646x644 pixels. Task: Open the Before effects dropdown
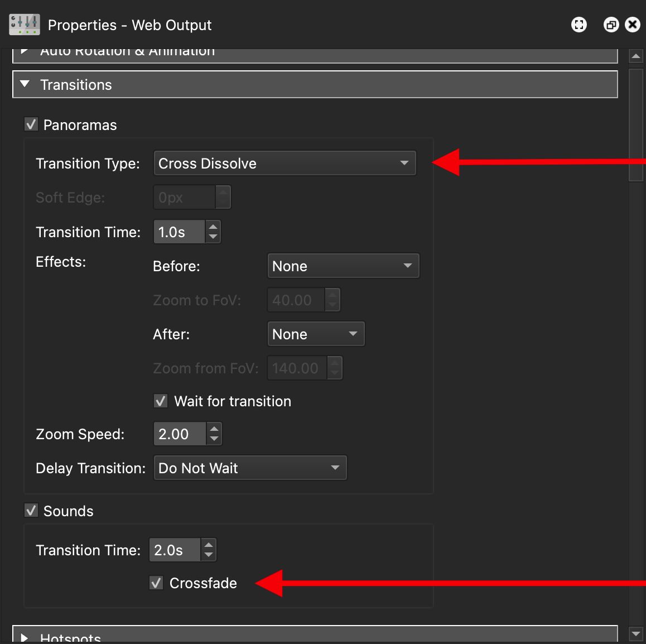[343, 266]
